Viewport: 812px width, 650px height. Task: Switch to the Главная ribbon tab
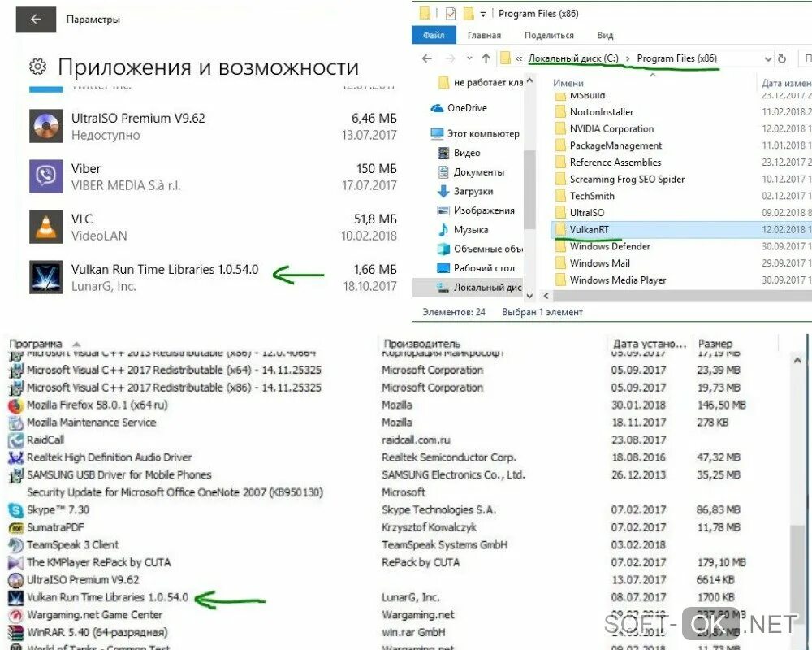(x=484, y=35)
